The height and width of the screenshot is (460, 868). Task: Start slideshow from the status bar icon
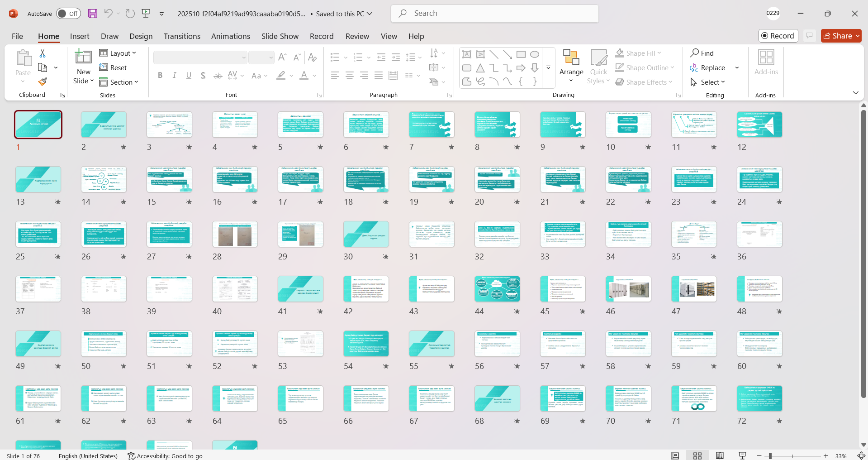coord(742,455)
